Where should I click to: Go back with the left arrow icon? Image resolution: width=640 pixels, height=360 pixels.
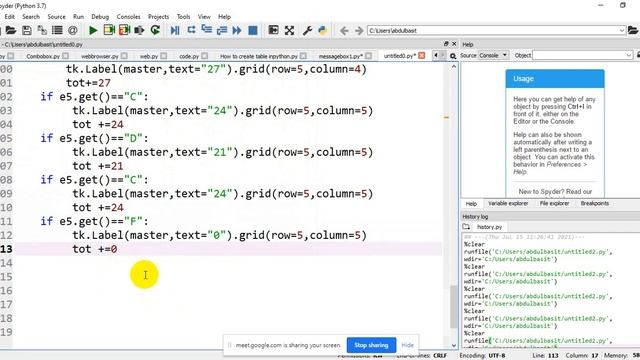344,31
